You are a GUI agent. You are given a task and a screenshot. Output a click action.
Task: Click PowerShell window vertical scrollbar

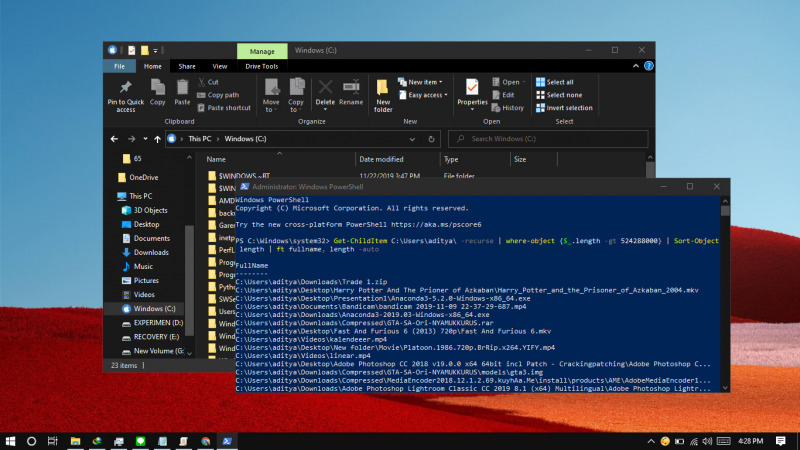725,294
